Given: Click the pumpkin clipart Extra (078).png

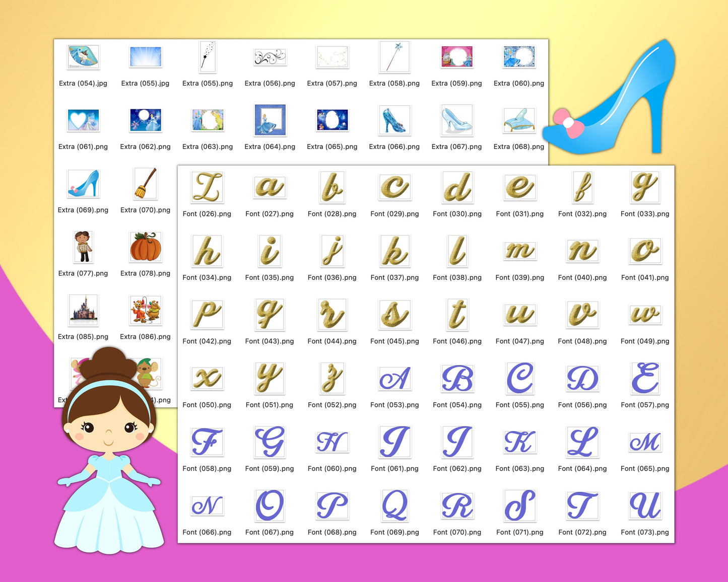Looking at the screenshot, I should coord(145,247).
